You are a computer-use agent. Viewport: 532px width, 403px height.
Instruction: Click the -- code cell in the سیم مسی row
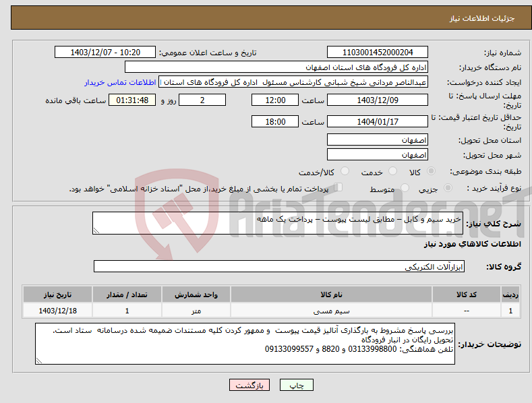467,311
